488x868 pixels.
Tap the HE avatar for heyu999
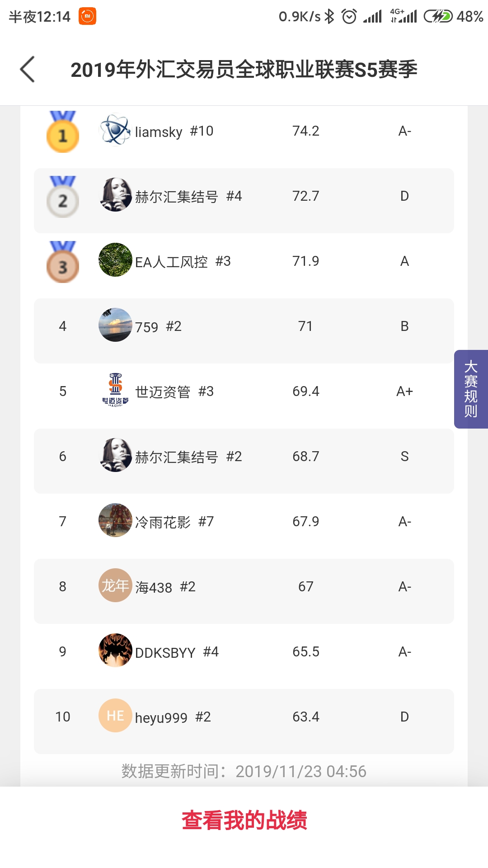(x=115, y=716)
